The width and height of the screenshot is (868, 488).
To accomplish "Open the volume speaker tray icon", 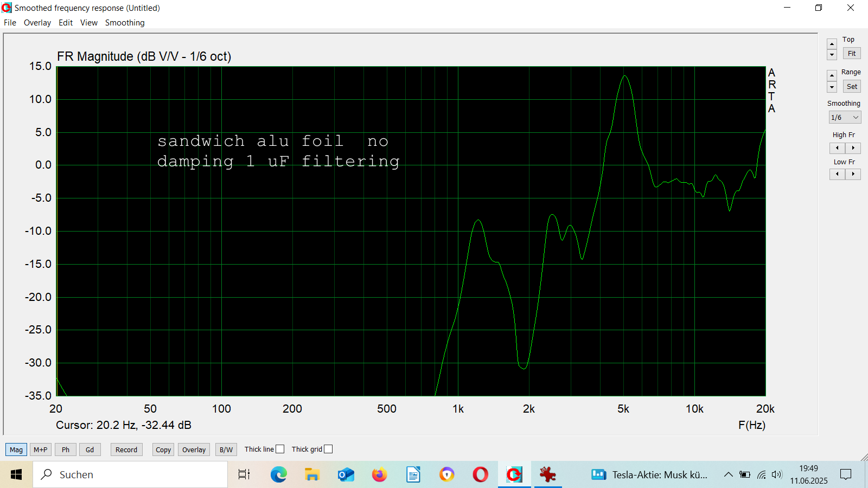I will pyautogui.click(x=777, y=474).
